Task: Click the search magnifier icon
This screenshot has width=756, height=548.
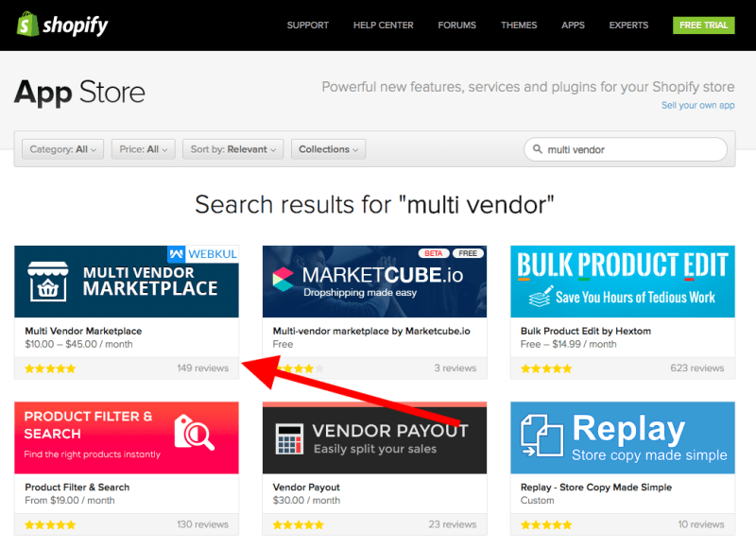Action: click(x=538, y=149)
